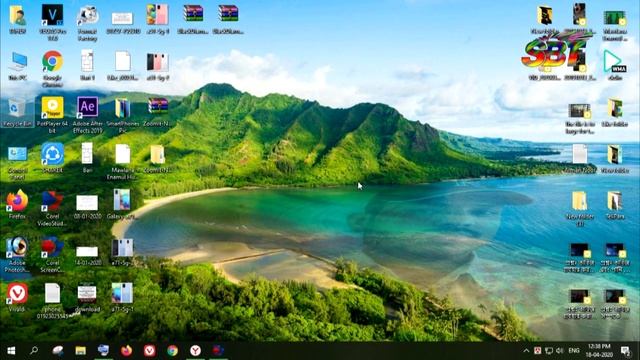
Task: Open the Format Factory desktop shortcut
Action: pos(87,23)
